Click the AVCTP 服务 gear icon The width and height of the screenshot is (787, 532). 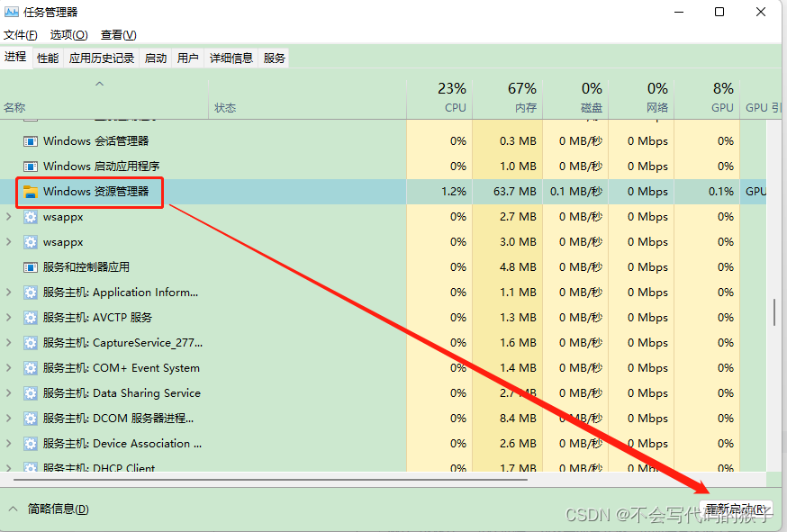click(x=32, y=317)
